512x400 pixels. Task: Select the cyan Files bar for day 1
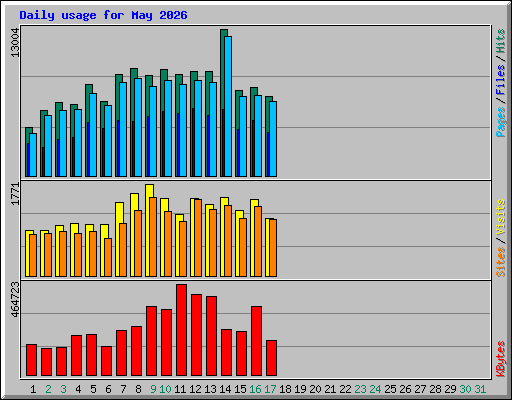click(33, 155)
